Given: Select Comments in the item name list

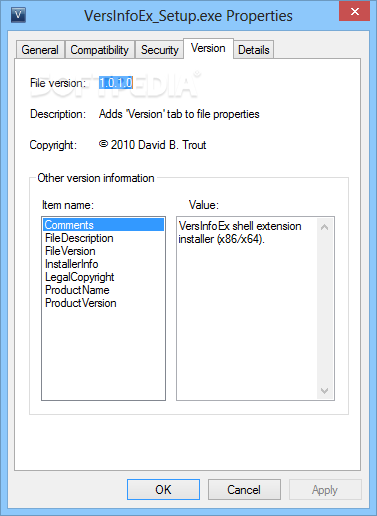Looking at the screenshot, I should tap(103, 225).
